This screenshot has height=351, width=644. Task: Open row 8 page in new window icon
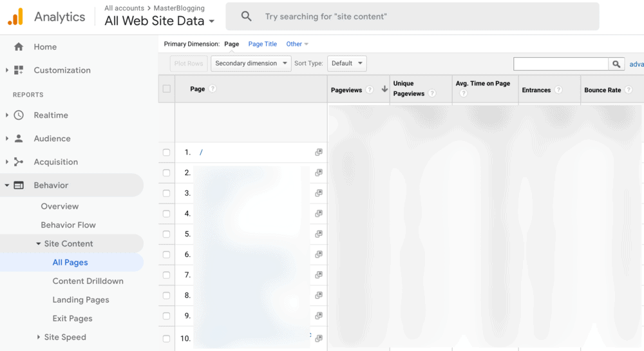pos(318,295)
